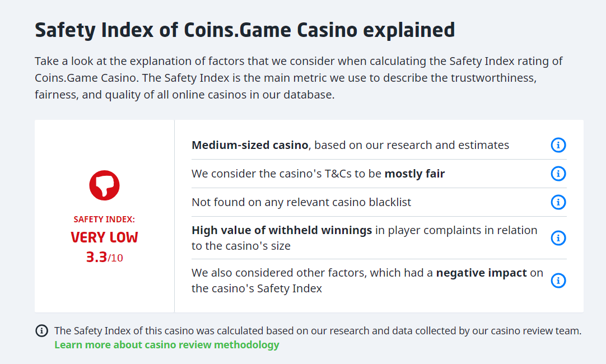Select the bold 'mostly fair' T&Cs text
The height and width of the screenshot is (364, 606).
pos(414,174)
